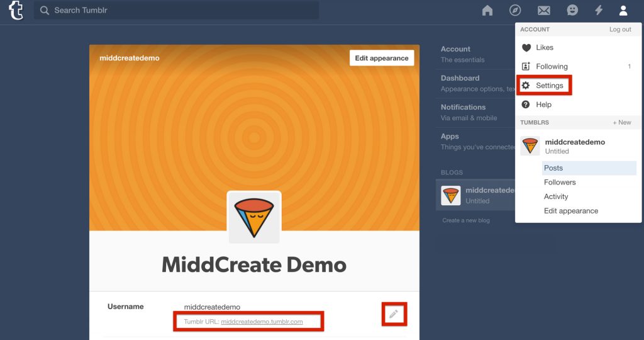
Task: Select Posts under middcreatedemo blog
Action: (553, 168)
